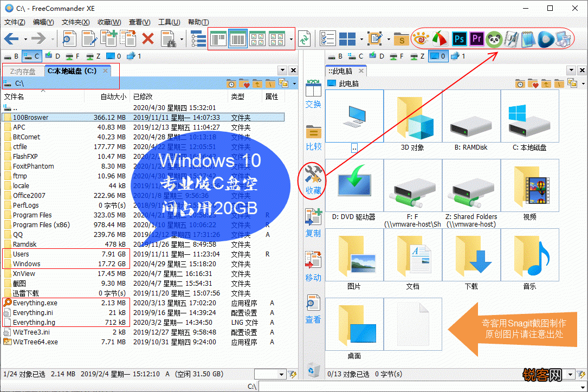Image resolution: width=588 pixels, height=392 pixels.
Task: Open the view layouts dropdown arrow
Action: point(292,38)
